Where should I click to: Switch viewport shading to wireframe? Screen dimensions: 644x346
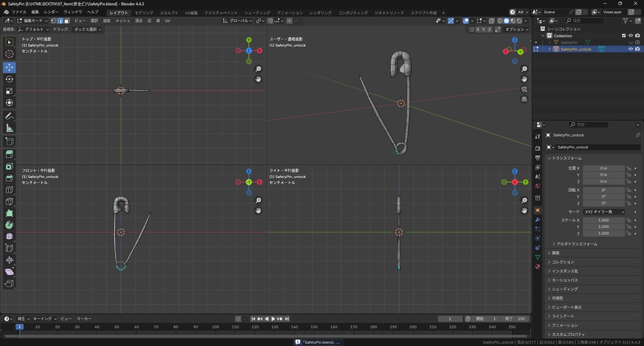[500, 21]
